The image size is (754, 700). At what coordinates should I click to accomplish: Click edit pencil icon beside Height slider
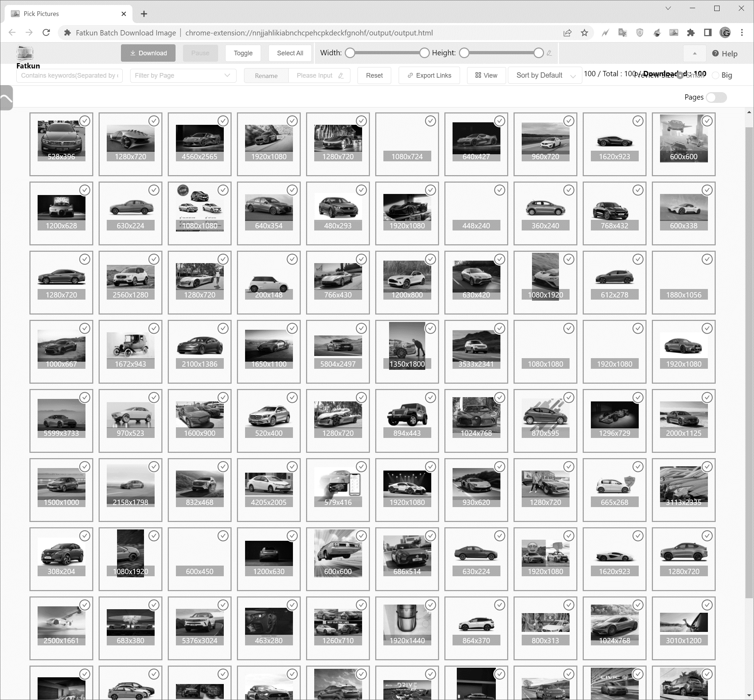pyautogui.click(x=549, y=53)
